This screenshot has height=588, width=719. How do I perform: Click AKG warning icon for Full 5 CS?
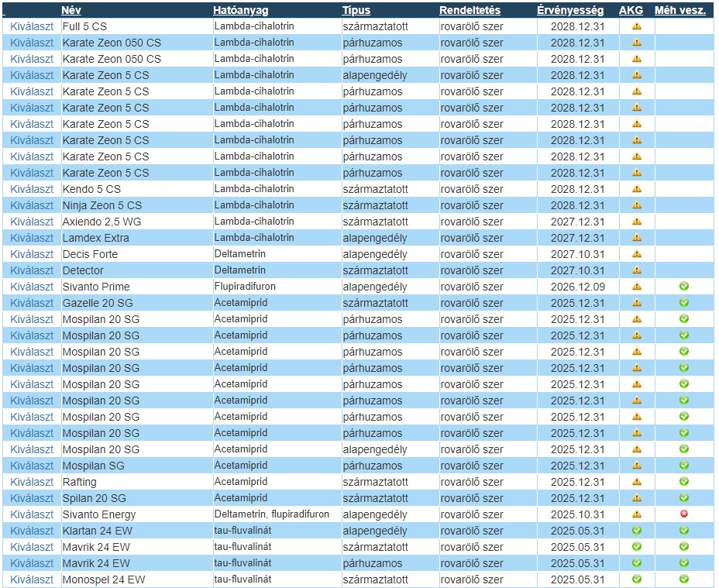(x=636, y=26)
